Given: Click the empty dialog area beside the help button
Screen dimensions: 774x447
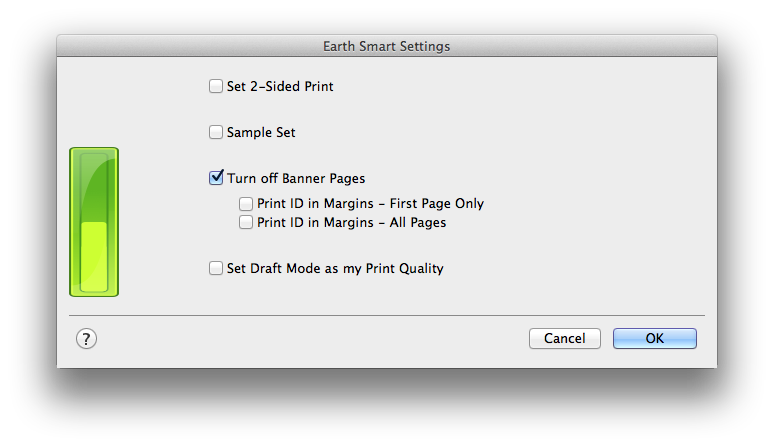Looking at the screenshot, I should point(300,340).
